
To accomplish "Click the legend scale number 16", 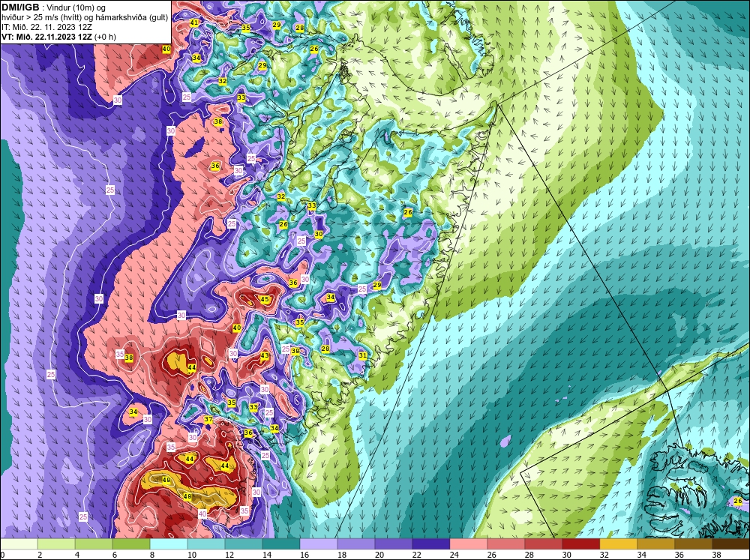I will tap(304, 555).
